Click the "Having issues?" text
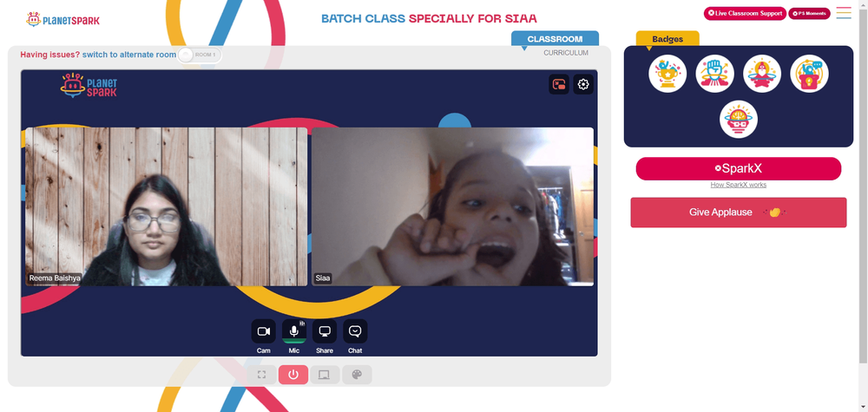This screenshot has height=412, width=868. (x=49, y=55)
